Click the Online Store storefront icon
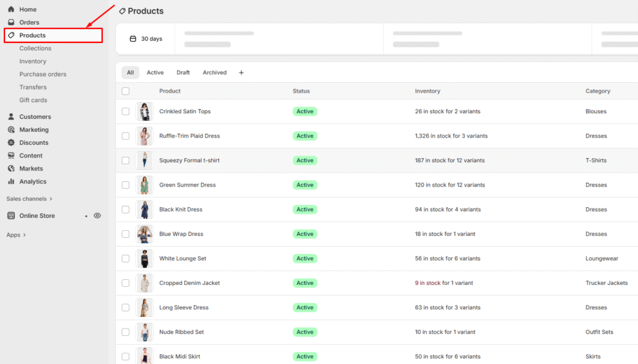638x364 pixels. 11,216
